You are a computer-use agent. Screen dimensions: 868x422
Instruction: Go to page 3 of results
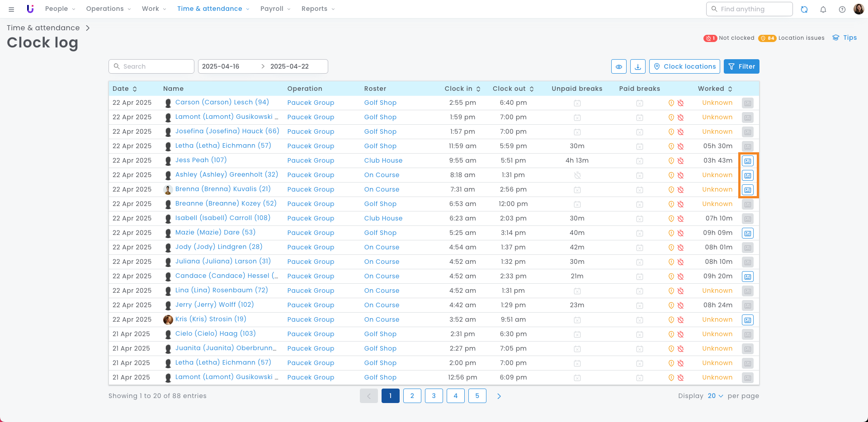(434, 396)
